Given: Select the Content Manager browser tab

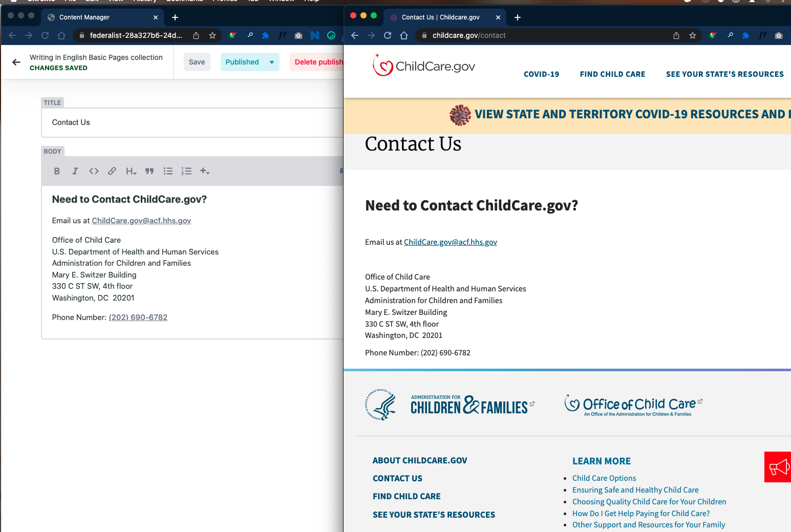Looking at the screenshot, I should point(102,17).
